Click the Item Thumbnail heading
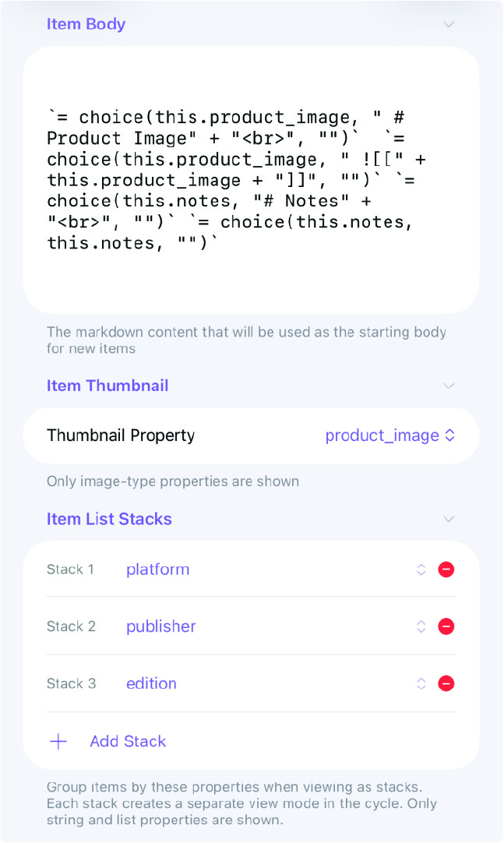The width and height of the screenshot is (504, 843). click(x=107, y=386)
